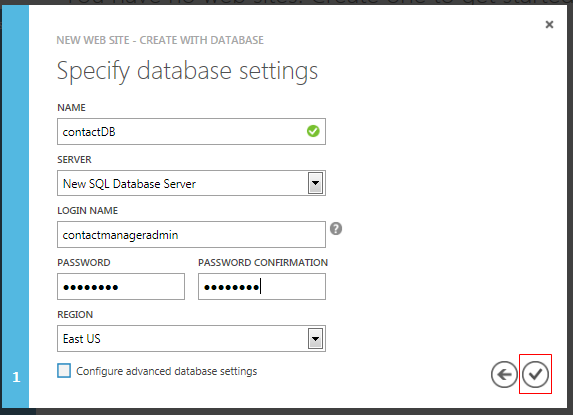Click the green valid-name check icon
Screen dimensions: 573x415
[313, 131]
